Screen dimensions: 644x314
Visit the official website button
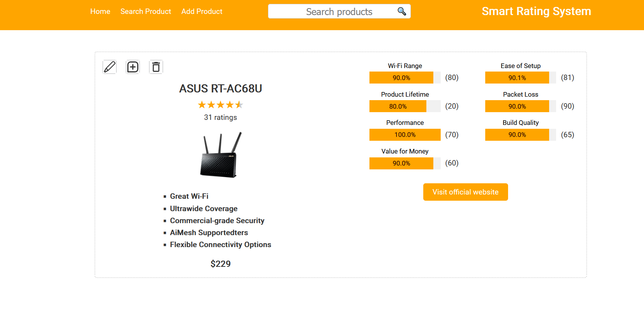(465, 192)
